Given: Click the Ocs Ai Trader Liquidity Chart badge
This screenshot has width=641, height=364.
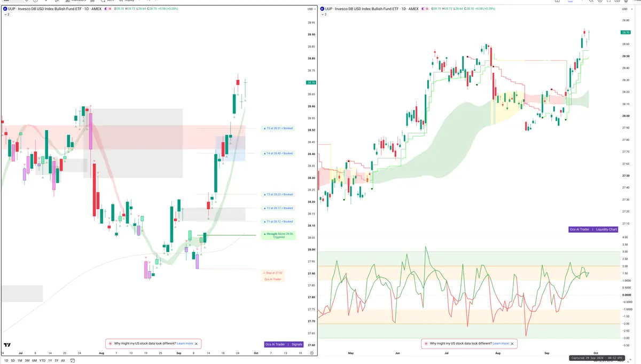Looking at the screenshot, I should point(594,230).
